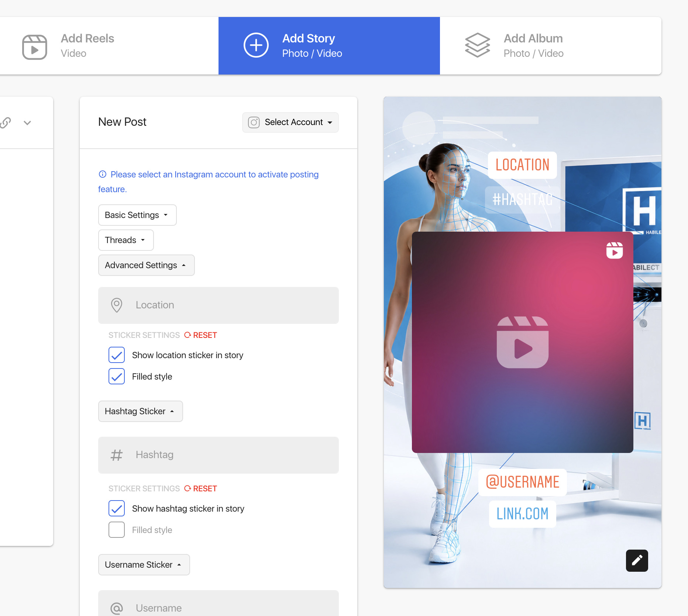Click the pencil edit icon on story preview
688x616 pixels.
(x=637, y=561)
